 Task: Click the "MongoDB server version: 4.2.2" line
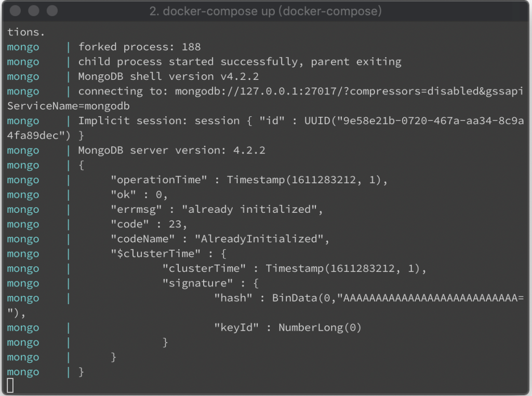(x=171, y=150)
